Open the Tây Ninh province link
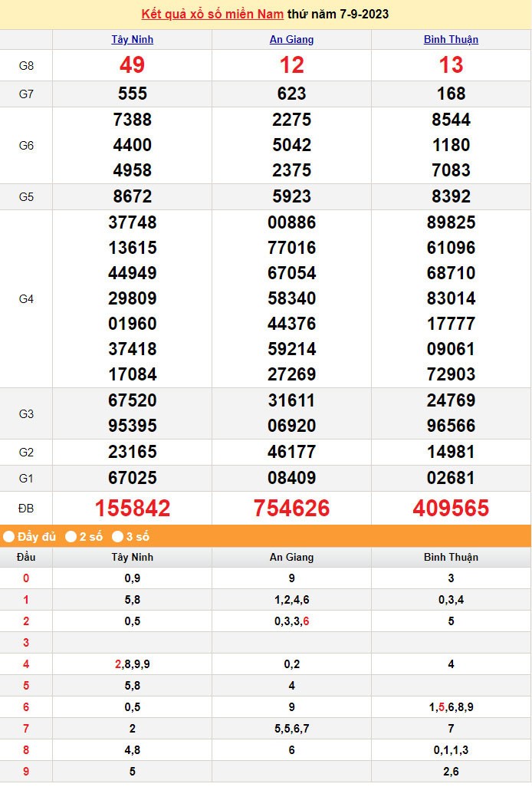 133,40
